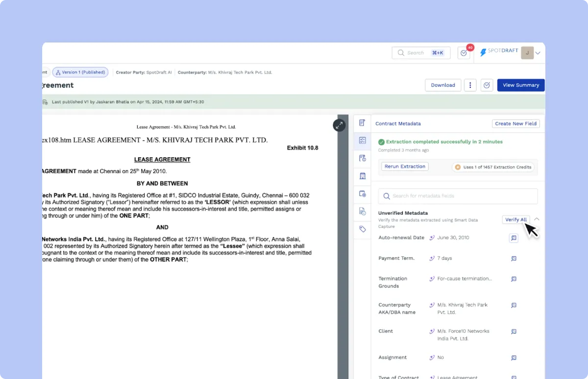This screenshot has height=379, width=588.
Task: Click the Assignment row verify icon
Action: click(514, 358)
